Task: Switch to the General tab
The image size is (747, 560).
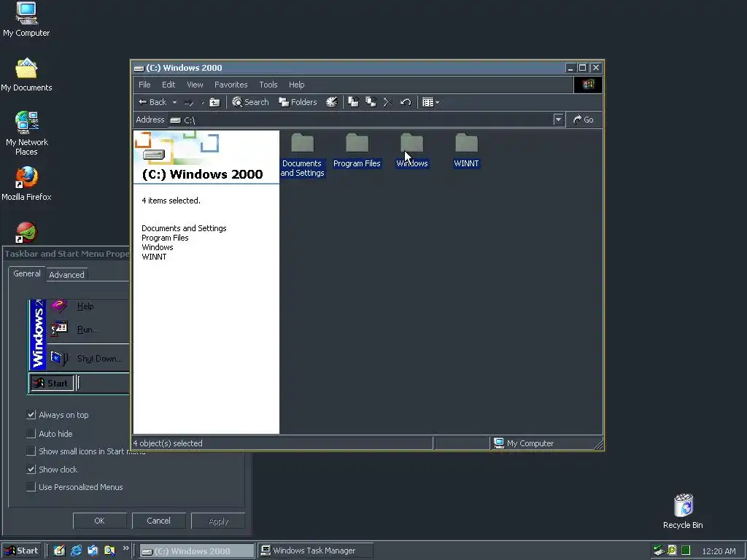Action: pyautogui.click(x=27, y=273)
